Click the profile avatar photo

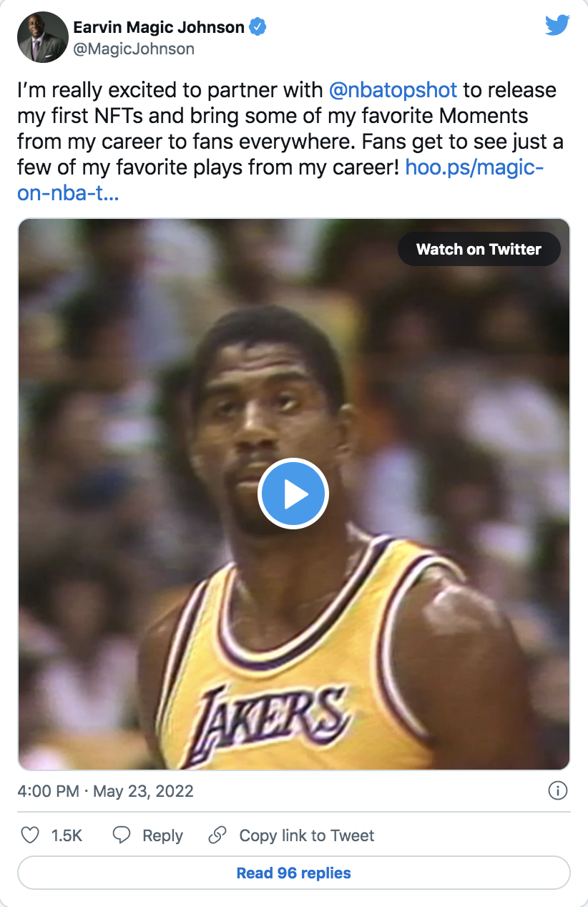coord(42,37)
